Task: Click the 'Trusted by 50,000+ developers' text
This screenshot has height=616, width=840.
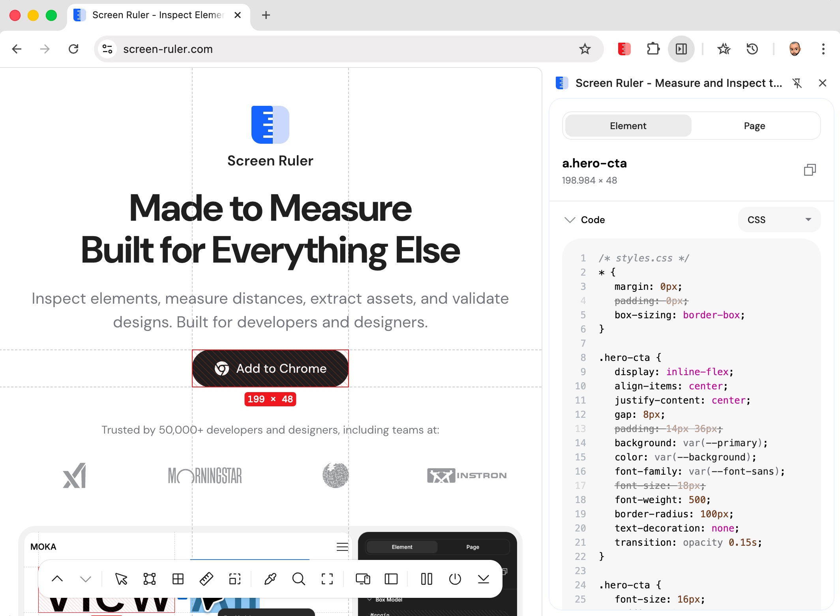Action: [270, 430]
